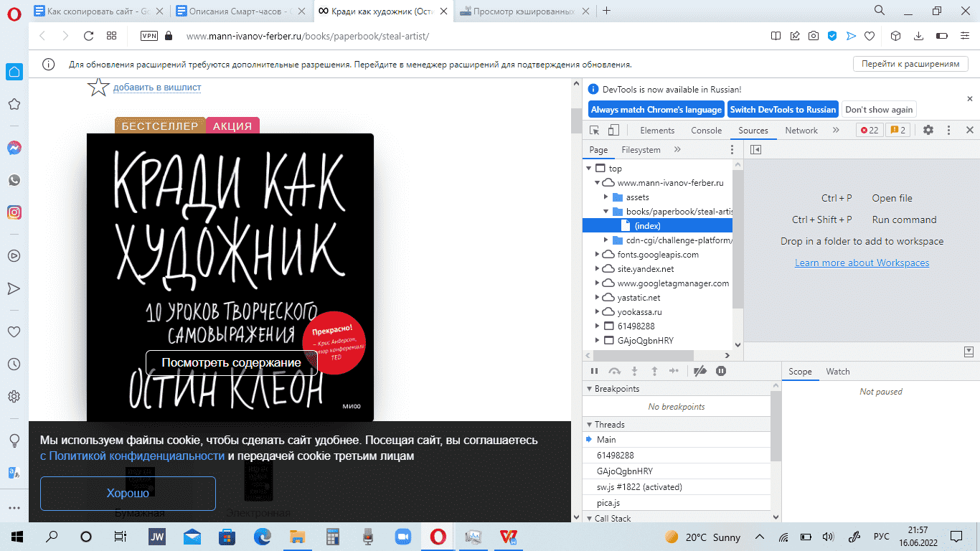
Task: Click the pause script execution icon
Action: [594, 371]
